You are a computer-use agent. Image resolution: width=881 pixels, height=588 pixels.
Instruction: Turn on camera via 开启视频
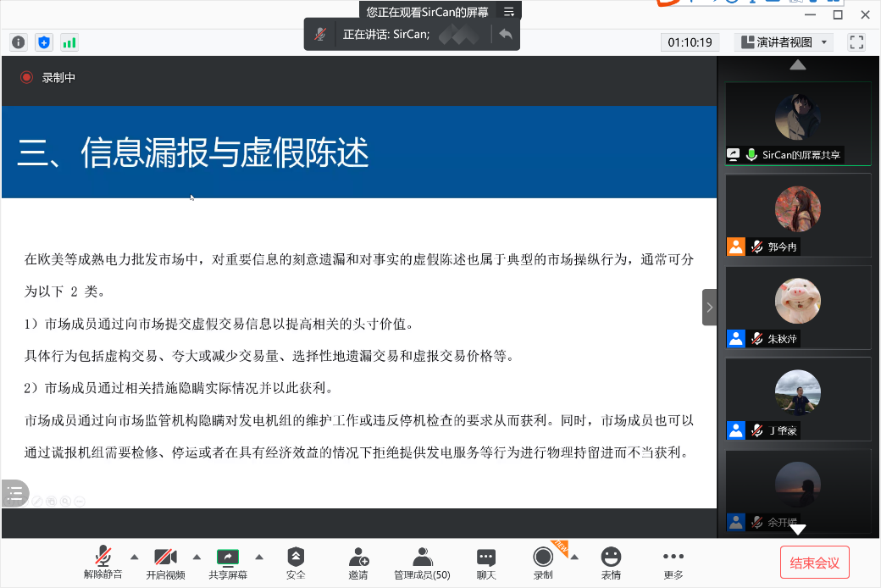pos(165,563)
